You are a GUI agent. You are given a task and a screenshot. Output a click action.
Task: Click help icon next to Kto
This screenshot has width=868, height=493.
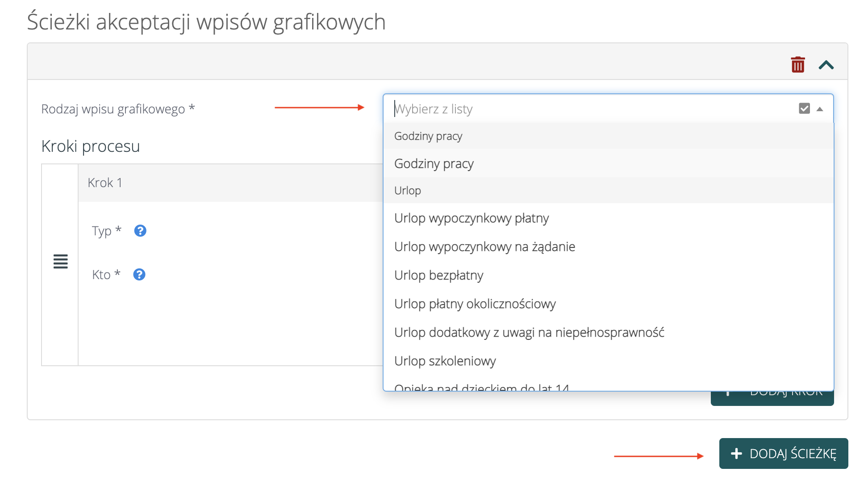[139, 275]
